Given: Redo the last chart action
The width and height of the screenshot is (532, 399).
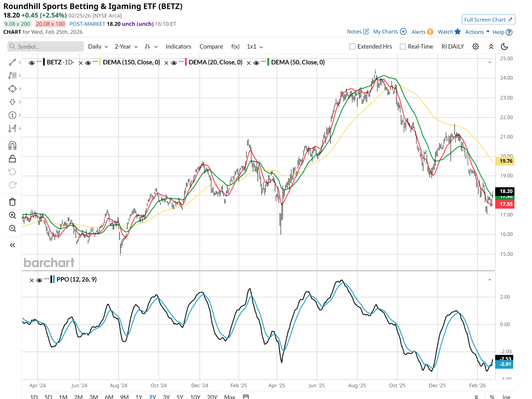Looking at the screenshot, I should pos(12,185).
